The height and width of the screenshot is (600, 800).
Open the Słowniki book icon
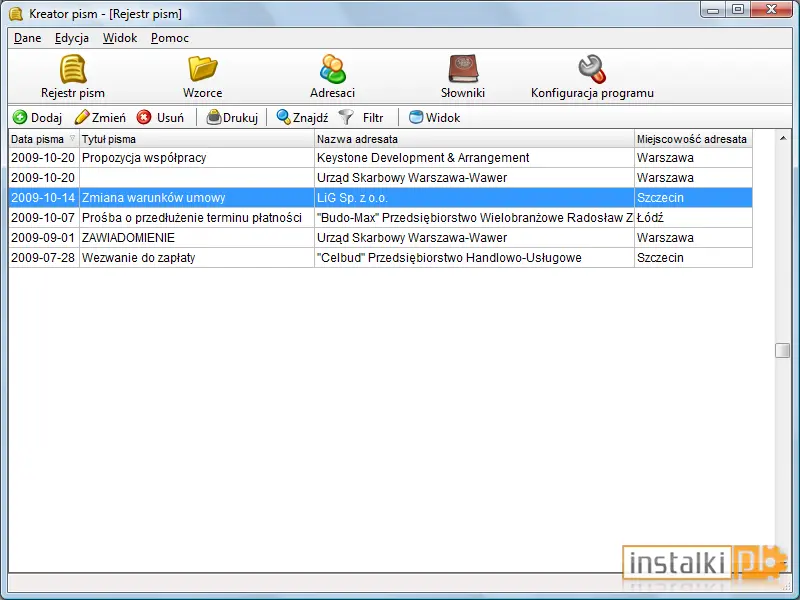[463, 69]
